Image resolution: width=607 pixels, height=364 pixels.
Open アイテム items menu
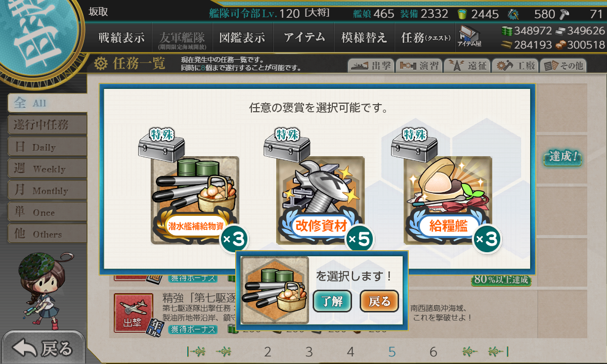tap(305, 37)
